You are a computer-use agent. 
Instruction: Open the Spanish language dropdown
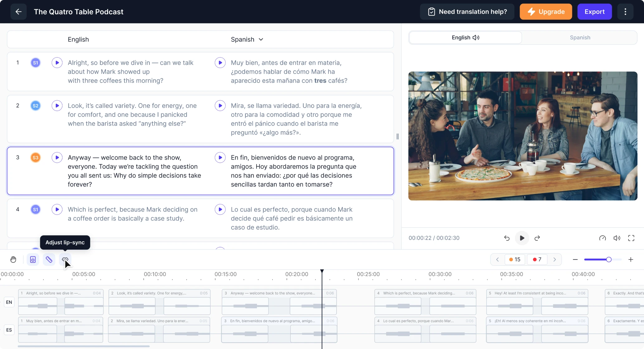pyautogui.click(x=247, y=40)
